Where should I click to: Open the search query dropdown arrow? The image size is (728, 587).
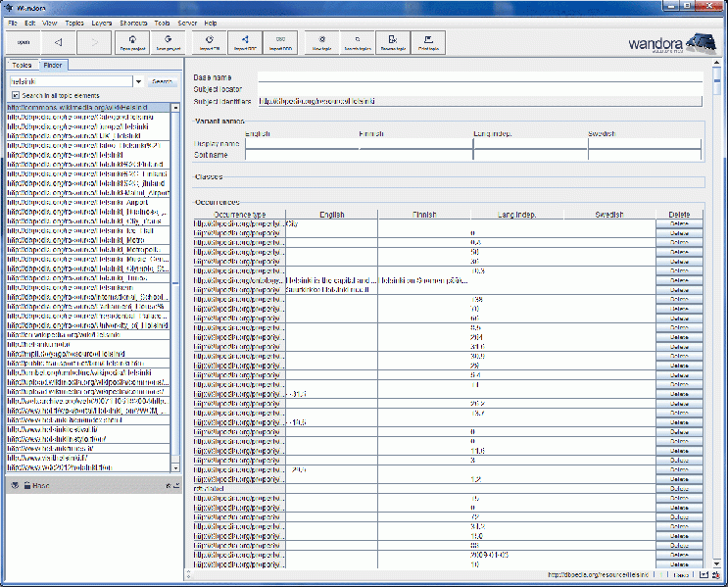(138, 82)
